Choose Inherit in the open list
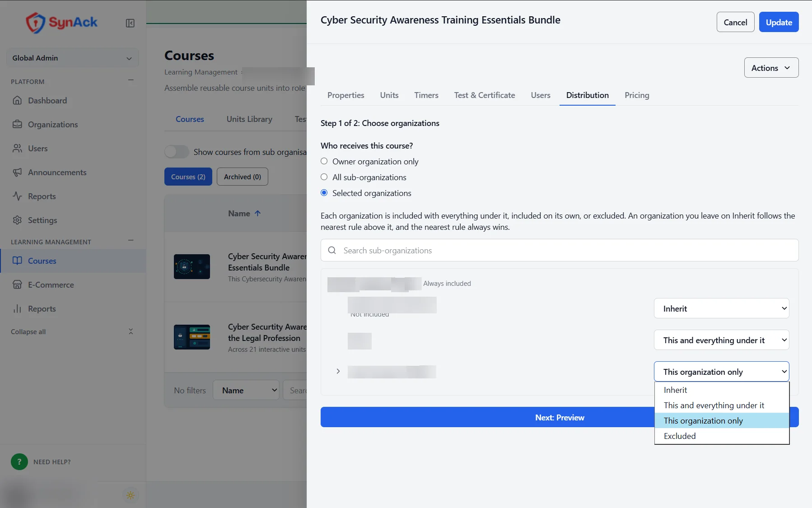 pos(722,390)
